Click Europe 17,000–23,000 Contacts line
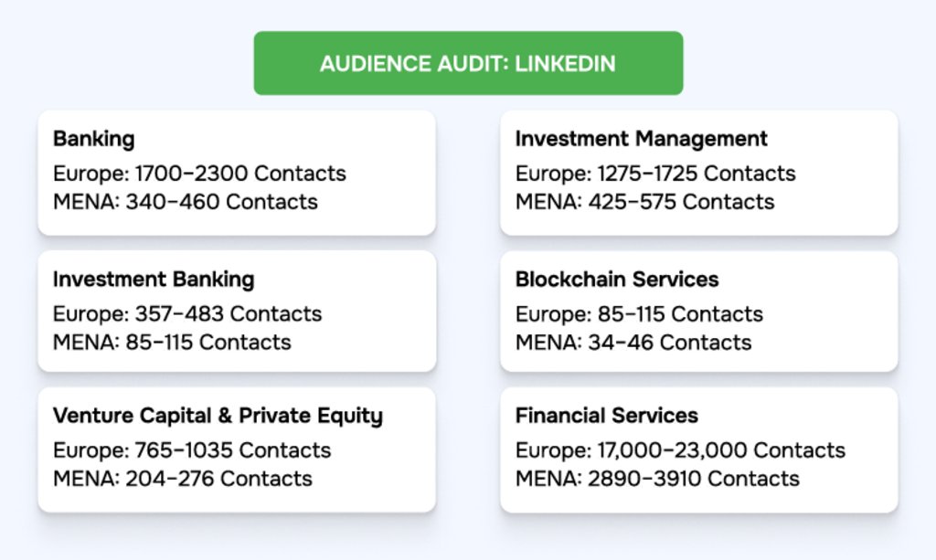This screenshot has width=936, height=560. click(x=680, y=450)
